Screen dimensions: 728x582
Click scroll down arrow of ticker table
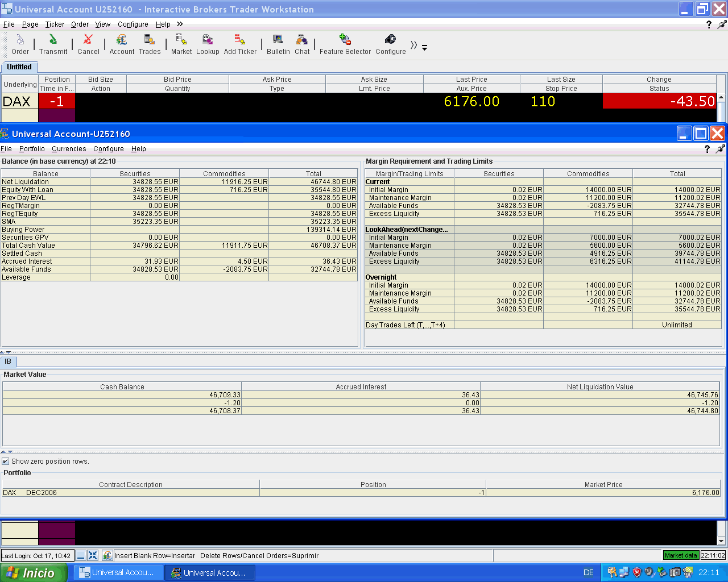[722, 541]
